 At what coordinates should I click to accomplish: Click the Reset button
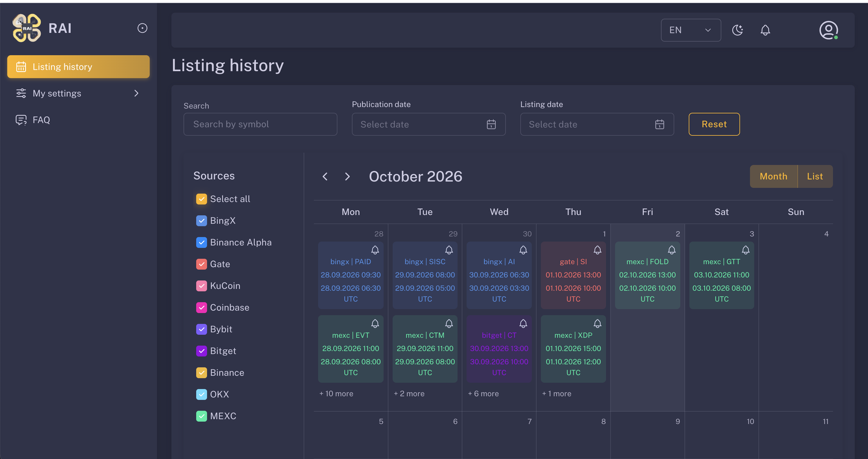[714, 124]
